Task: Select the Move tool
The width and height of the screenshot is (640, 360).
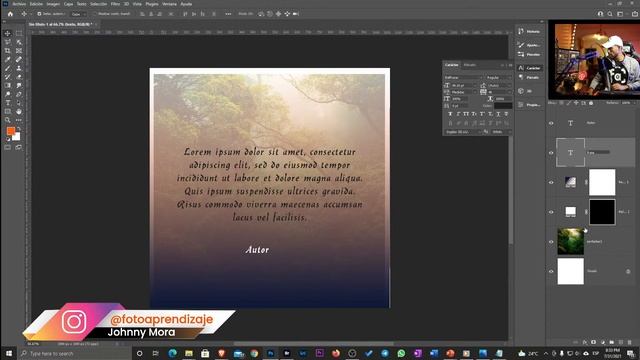Action: [x=7, y=33]
